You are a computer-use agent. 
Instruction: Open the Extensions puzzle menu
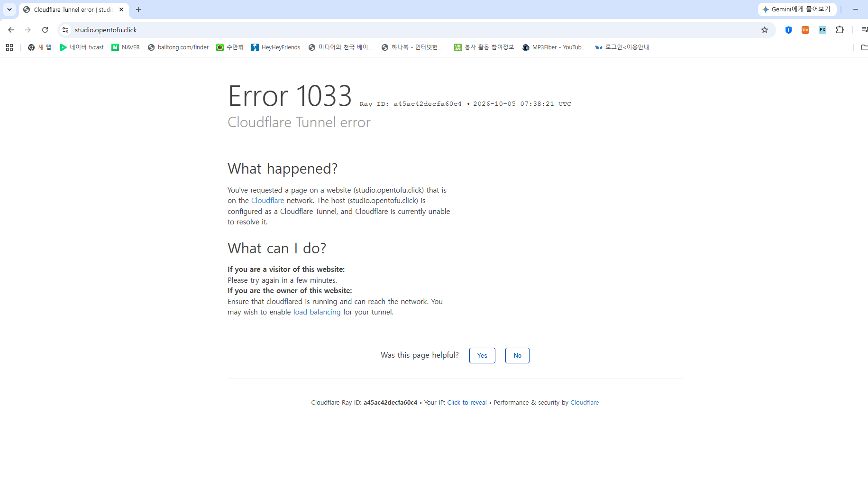pos(840,30)
